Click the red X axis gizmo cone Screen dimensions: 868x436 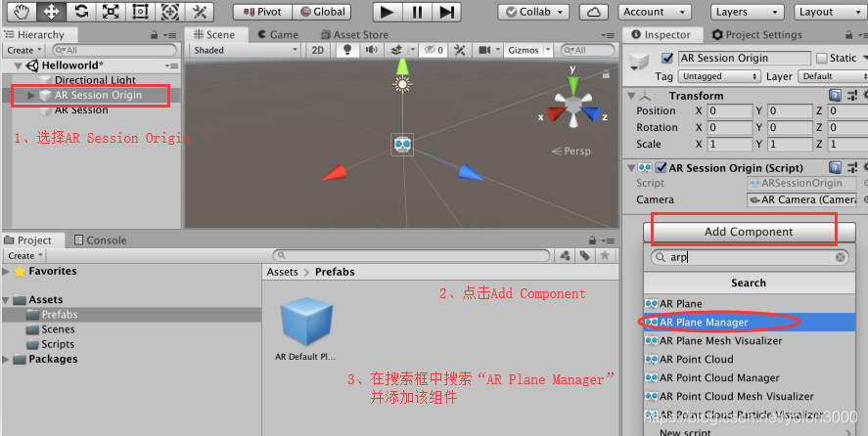(x=556, y=114)
